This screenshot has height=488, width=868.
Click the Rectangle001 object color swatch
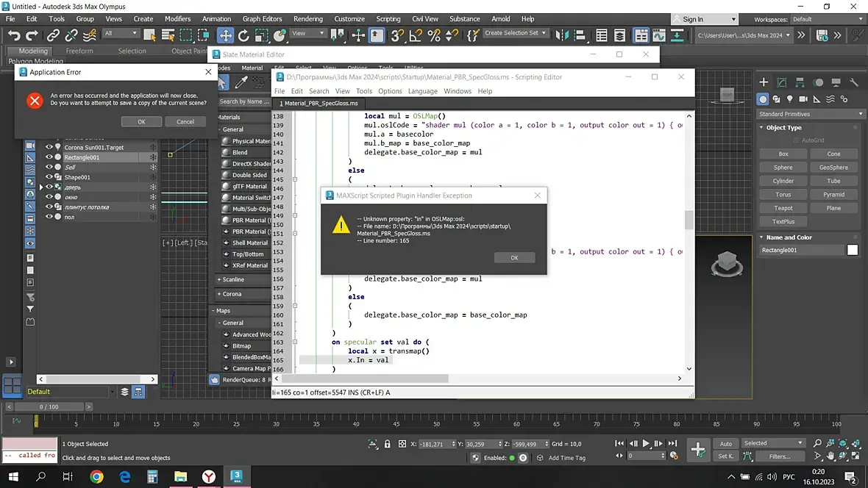[852, 250]
